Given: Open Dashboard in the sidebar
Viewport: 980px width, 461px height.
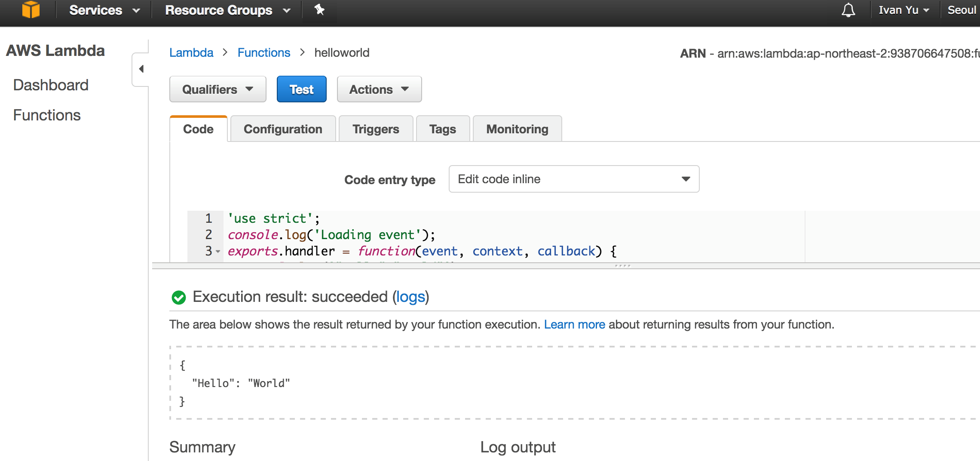Looking at the screenshot, I should [51, 85].
